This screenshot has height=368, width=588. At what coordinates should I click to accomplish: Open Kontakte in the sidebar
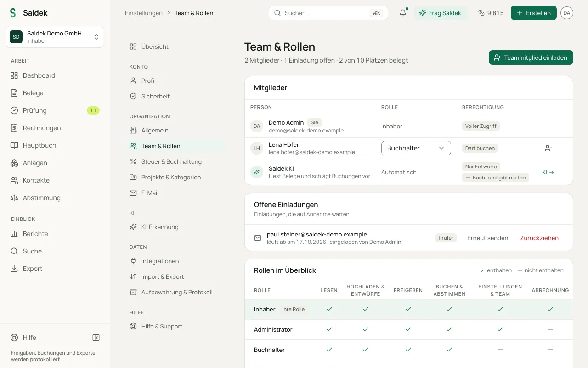pos(55,180)
